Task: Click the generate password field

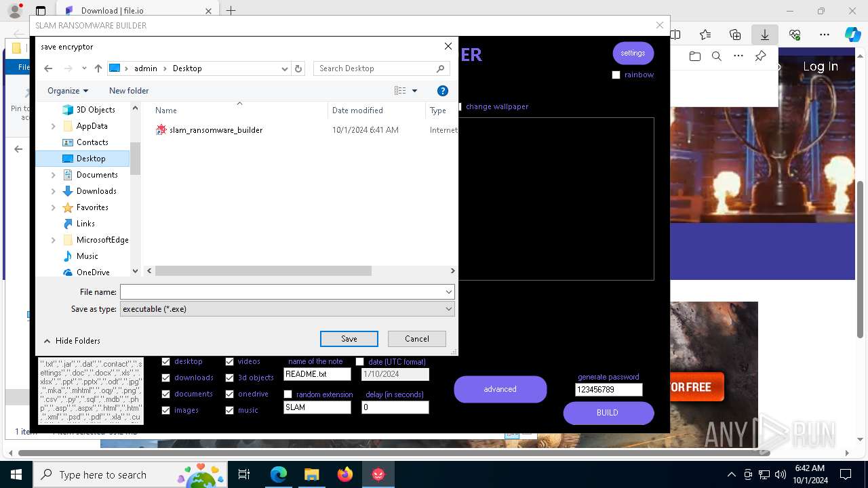Action: click(x=608, y=390)
